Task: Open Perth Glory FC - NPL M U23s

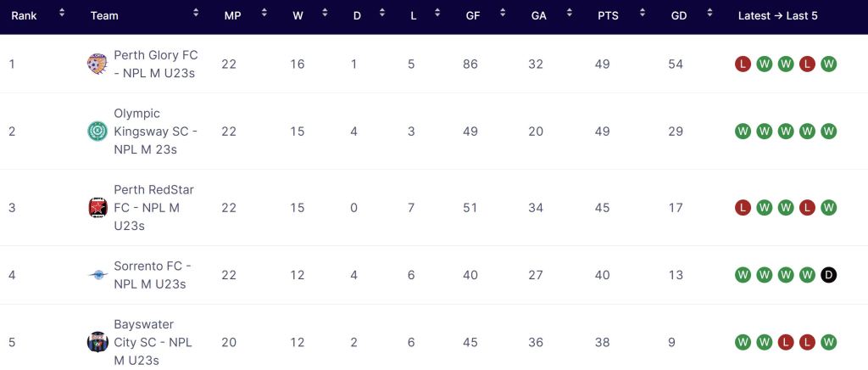Action: point(155,64)
